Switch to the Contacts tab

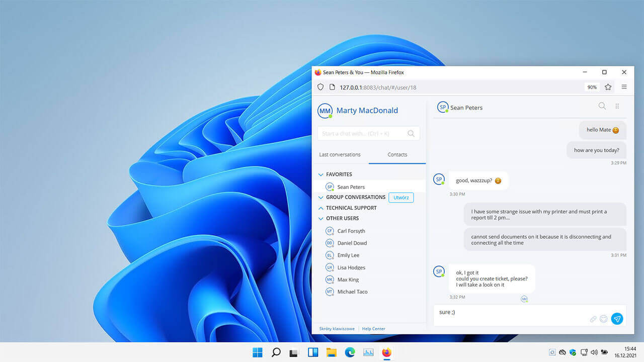397,154
